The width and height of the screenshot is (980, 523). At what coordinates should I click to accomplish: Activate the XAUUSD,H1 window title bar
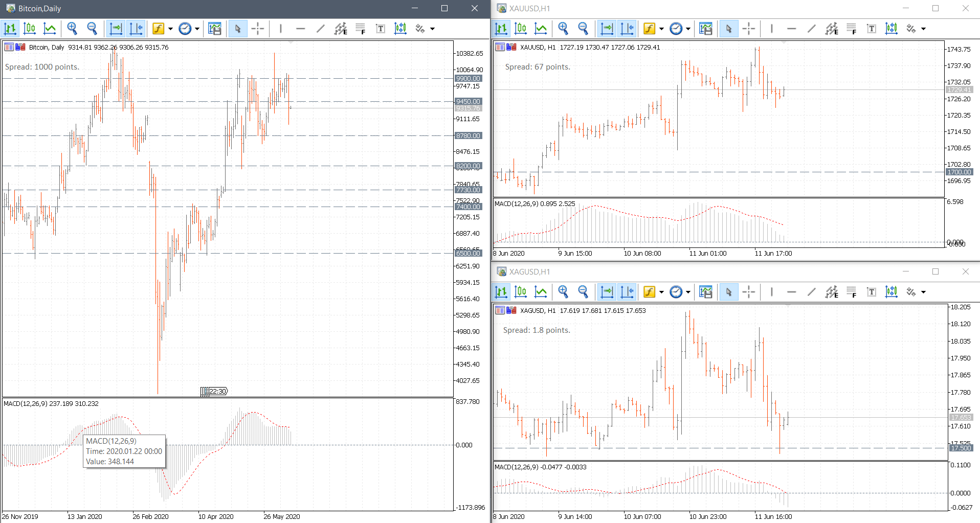coord(665,8)
